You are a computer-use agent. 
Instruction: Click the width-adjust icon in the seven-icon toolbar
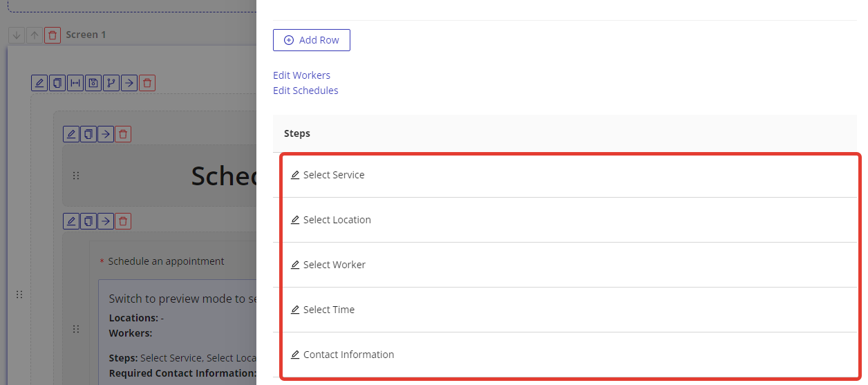[x=75, y=83]
